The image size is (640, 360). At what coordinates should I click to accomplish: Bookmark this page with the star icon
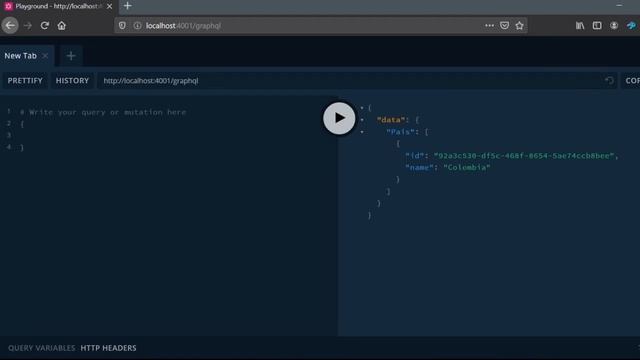519,25
